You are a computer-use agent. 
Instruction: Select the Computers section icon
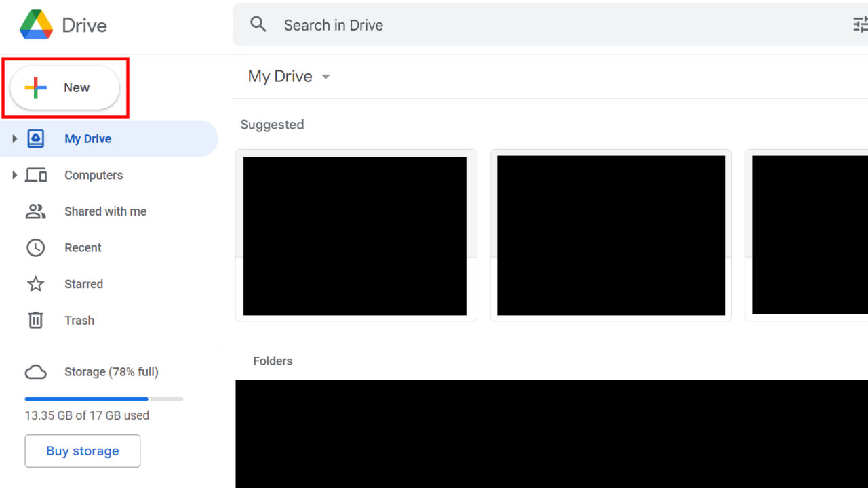tap(35, 175)
